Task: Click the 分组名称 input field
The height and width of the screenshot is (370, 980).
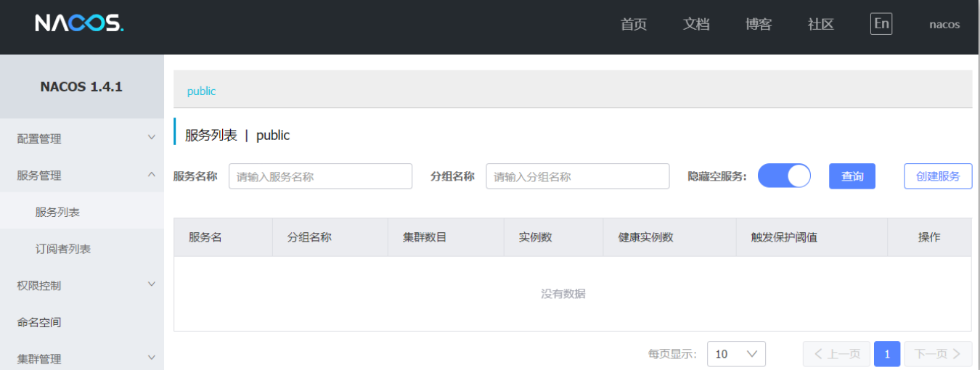Action: tap(577, 176)
